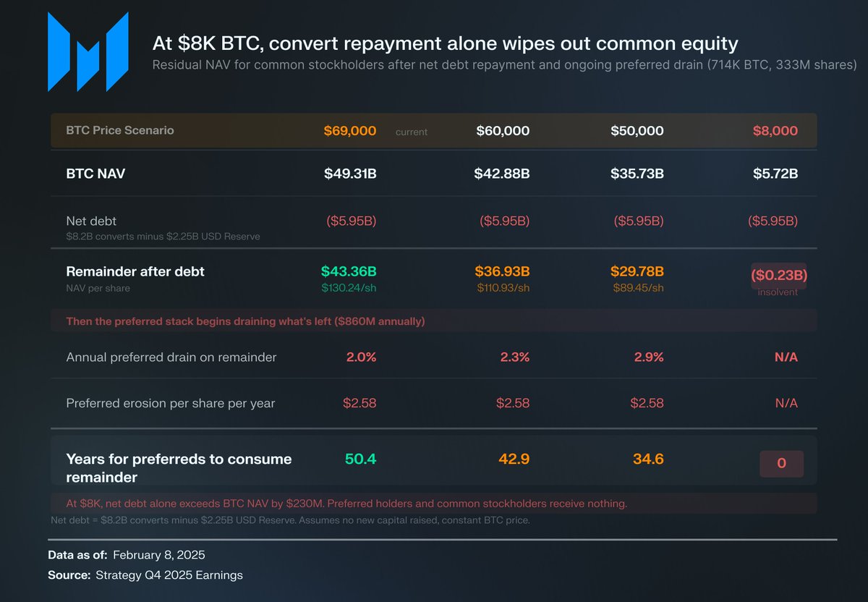The image size is (868, 602).
Task: Select the red $8,000 price scenario header
Action: (x=774, y=131)
